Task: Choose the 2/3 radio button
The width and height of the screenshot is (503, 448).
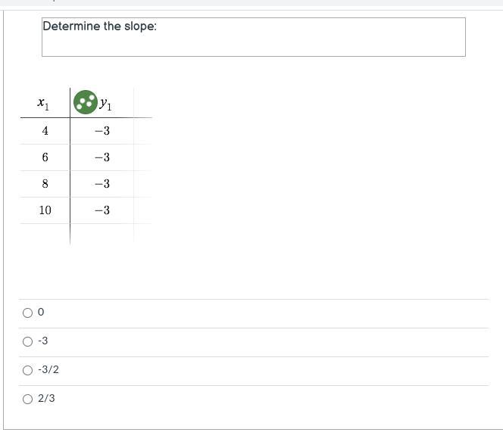Action: point(27,400)
